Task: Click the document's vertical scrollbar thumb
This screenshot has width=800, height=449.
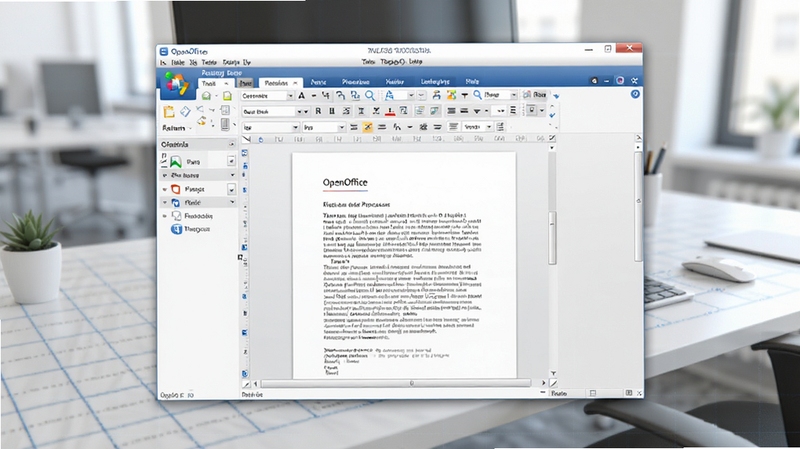Action: coord(552,239)
